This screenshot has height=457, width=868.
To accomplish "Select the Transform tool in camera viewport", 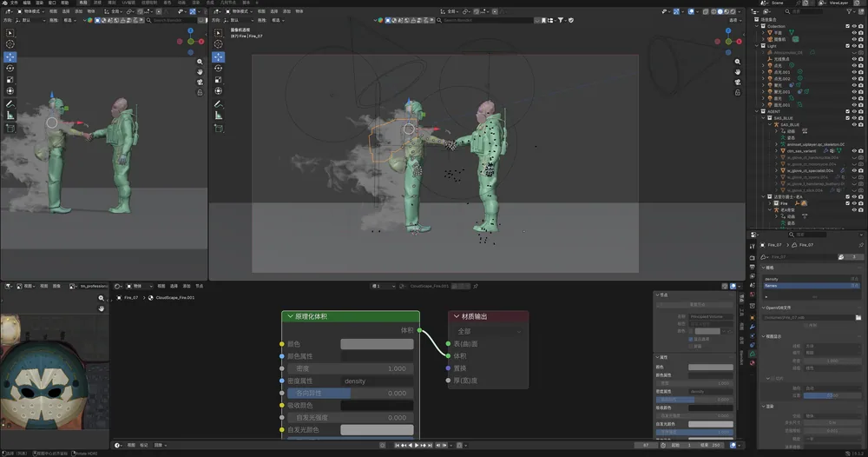I will pos(219,91).
